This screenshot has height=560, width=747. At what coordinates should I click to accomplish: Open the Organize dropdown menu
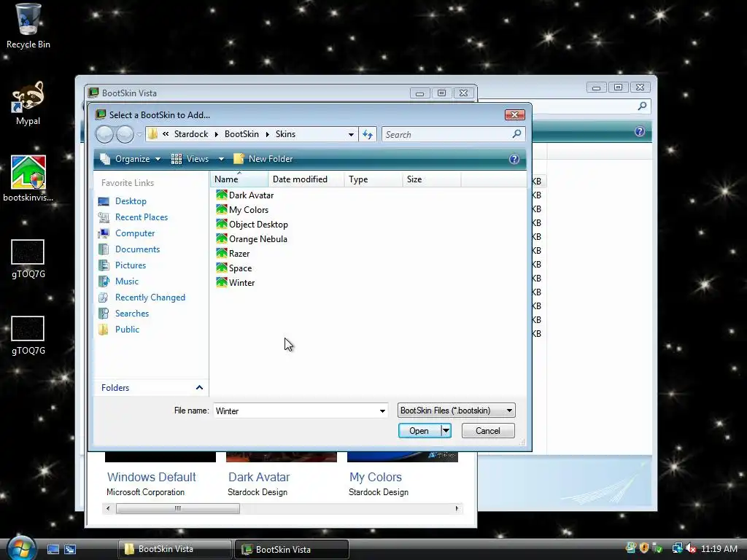point(131,159)
